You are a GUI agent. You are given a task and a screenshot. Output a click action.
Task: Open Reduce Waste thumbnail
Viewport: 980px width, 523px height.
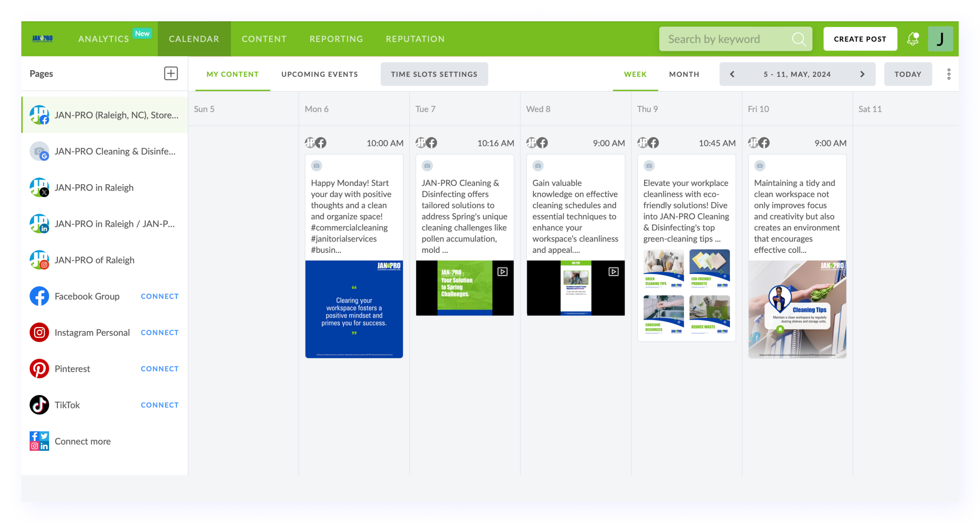(709, 315)
